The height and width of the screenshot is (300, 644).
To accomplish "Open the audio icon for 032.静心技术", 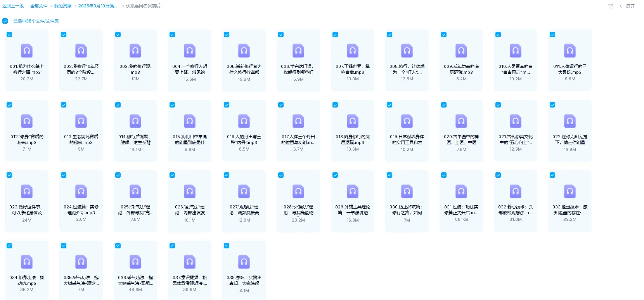I will point(516,191).
